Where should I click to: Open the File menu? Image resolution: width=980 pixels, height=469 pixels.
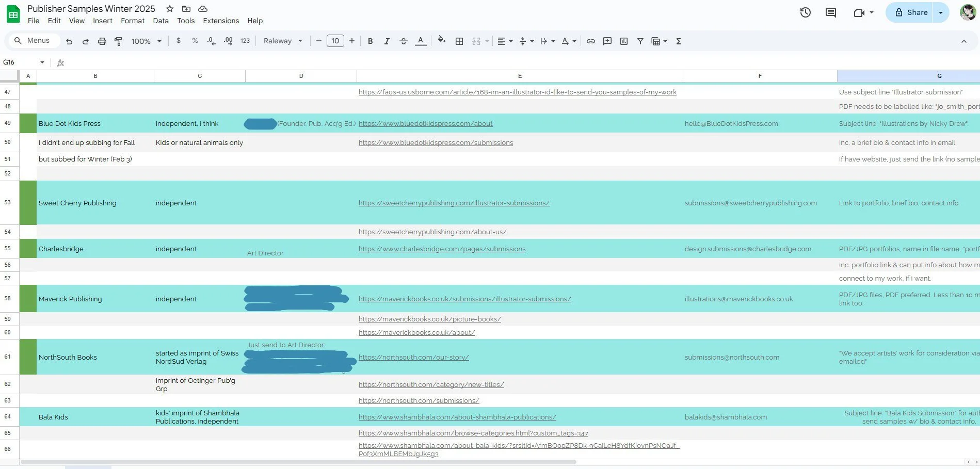[x=34, y=21]
